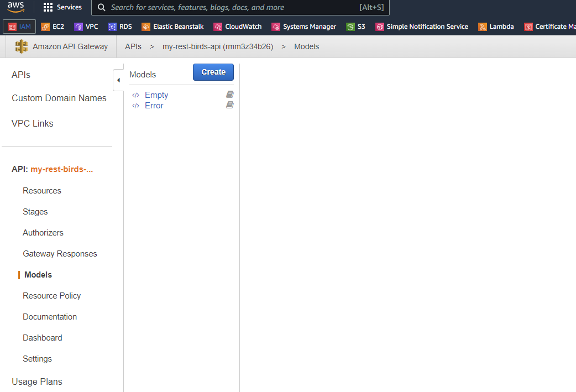Viewport: 576px width, 392px height.
Task: Open Custom Domain Names in sidebar
Action: point(59,98)
